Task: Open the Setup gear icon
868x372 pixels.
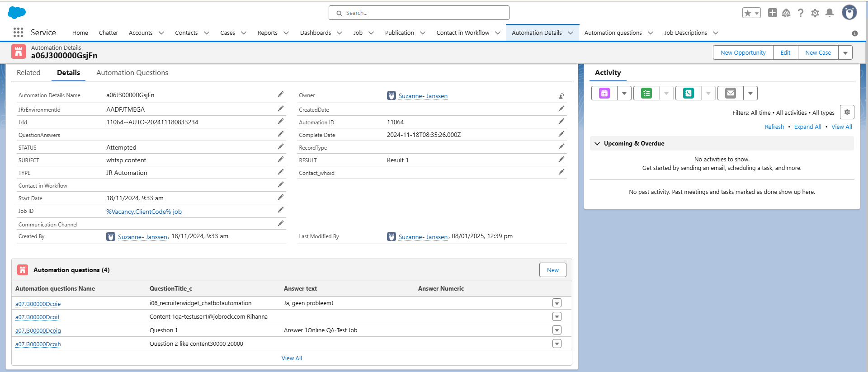Action: pos(815,13)
